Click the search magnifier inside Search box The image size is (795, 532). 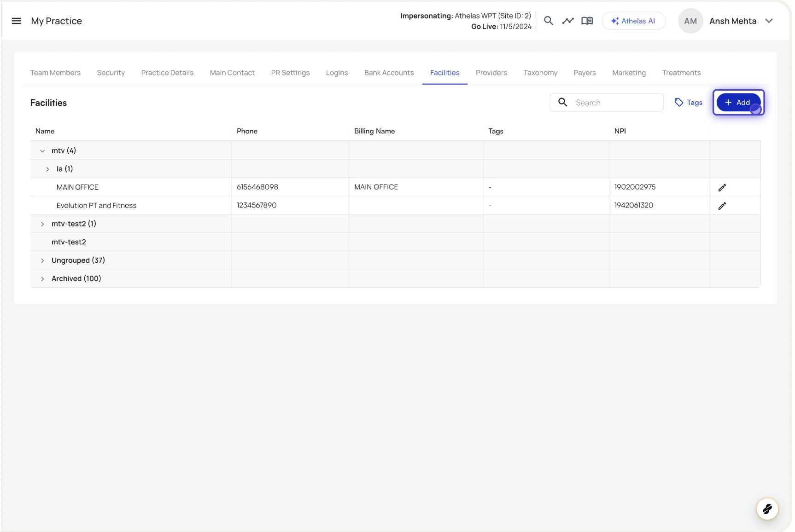[x=562, y=102]
